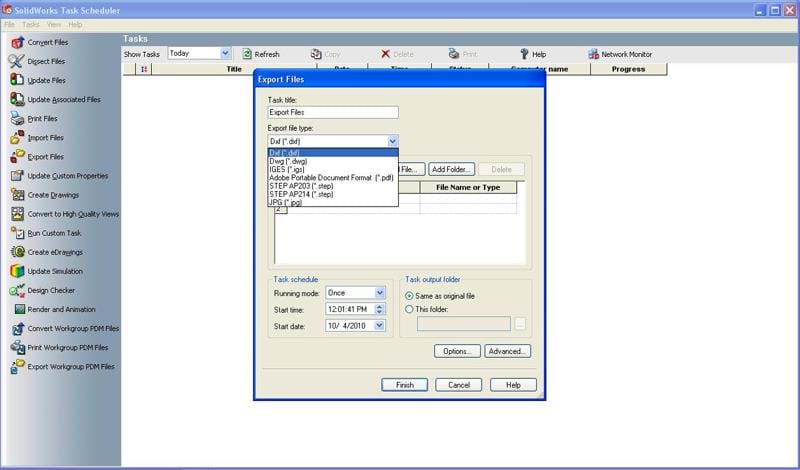The image size is (800, 470).
Task: Click the Update Simulation icon
Action: pyautogui.click(x=17, y=271)
